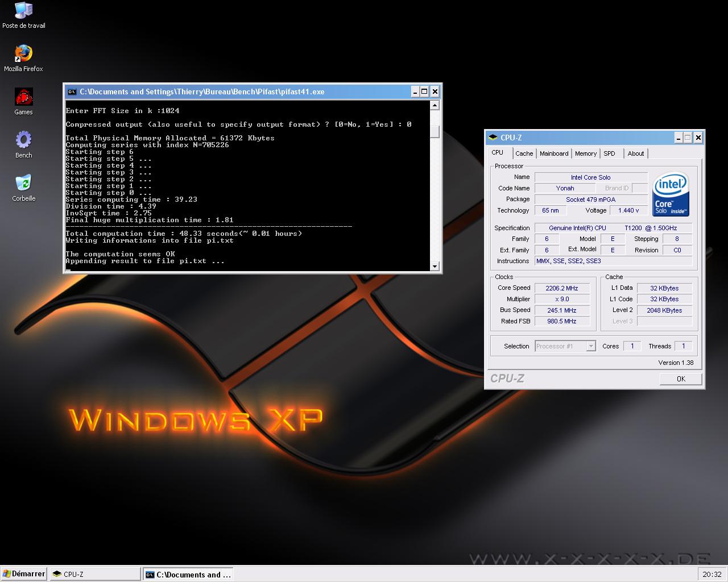Screen dimensions: 728x582
Task: Click the Revision value 'C0'
Action: click(677, 250)
